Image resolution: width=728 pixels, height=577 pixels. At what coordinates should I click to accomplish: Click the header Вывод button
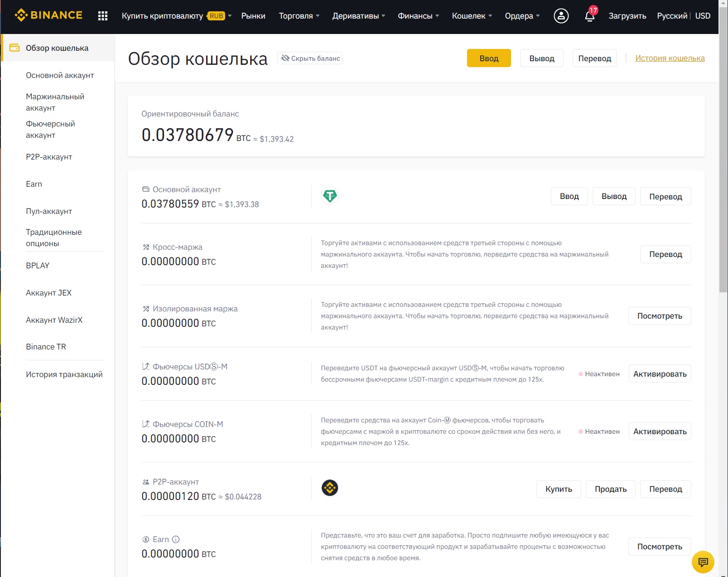542,58
